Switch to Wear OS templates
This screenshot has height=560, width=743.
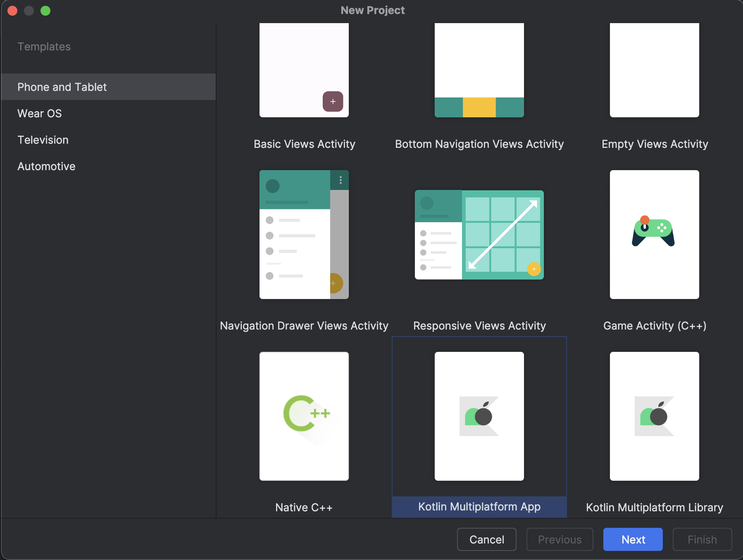click(39, 113)
